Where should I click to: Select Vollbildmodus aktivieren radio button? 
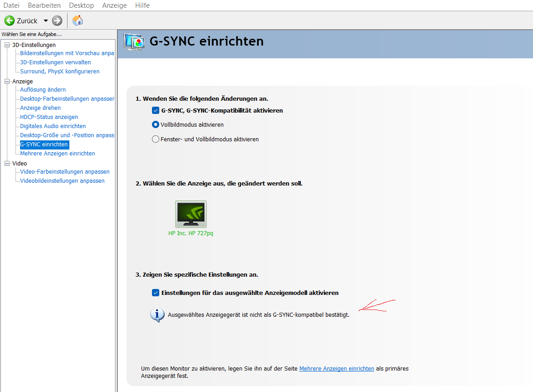coord(155,124)
